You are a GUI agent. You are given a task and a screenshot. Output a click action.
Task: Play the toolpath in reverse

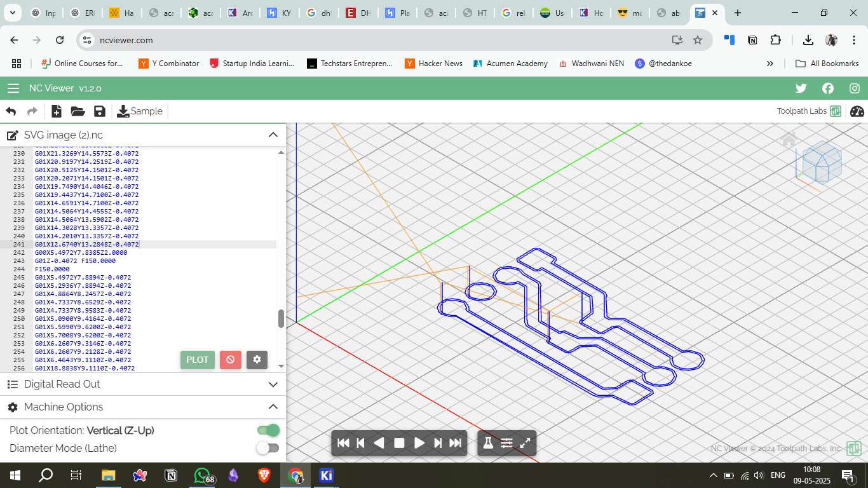[x=379, y=443]
